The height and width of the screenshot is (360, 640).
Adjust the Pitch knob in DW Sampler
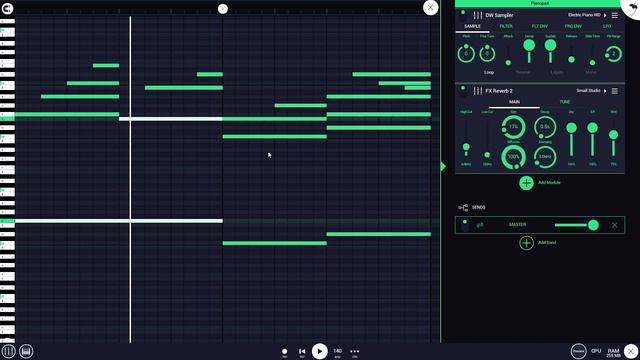(x=466, y=53)
